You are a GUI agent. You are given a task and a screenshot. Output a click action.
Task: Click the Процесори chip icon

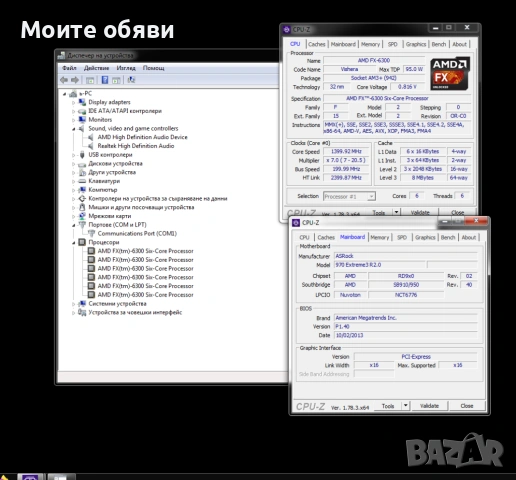coord(82,242)
